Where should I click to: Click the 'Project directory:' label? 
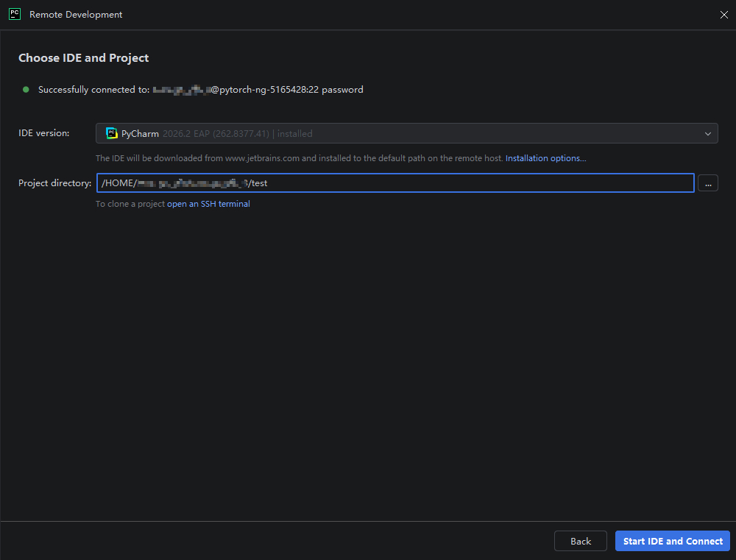(x=55, y=183)
